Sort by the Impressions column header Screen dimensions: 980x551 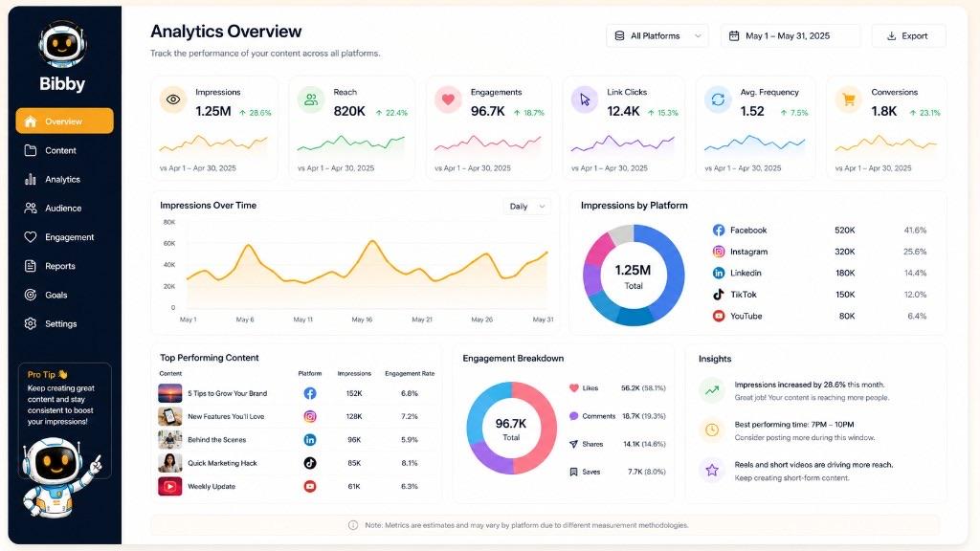click(x=354, y=374)
